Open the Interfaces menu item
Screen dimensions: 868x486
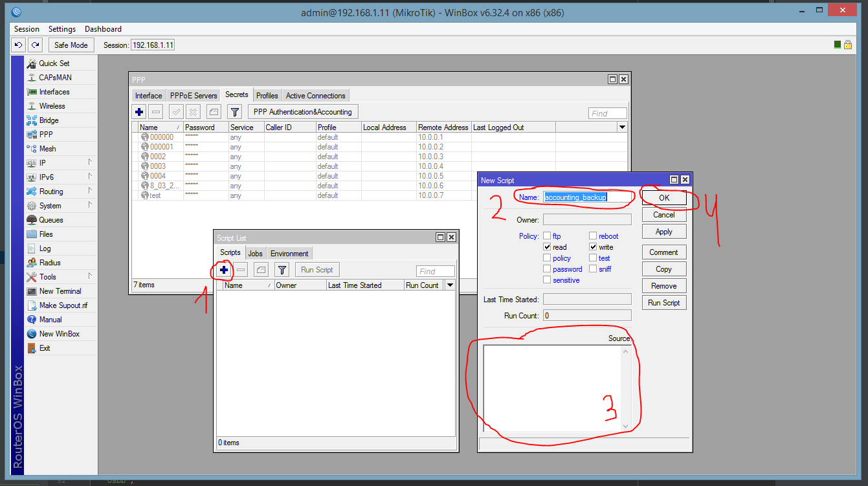pos(54,92)
